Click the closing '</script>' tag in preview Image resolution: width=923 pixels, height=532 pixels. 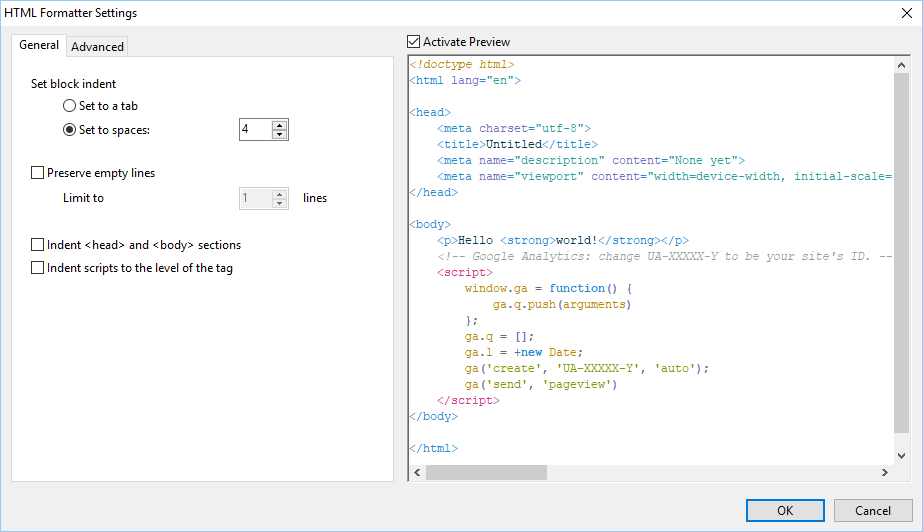469,400
